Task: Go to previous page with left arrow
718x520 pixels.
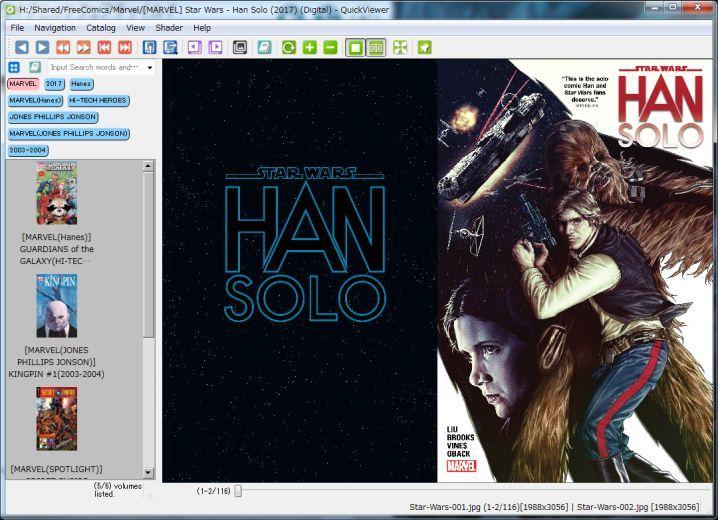Action: click(21, 47)
